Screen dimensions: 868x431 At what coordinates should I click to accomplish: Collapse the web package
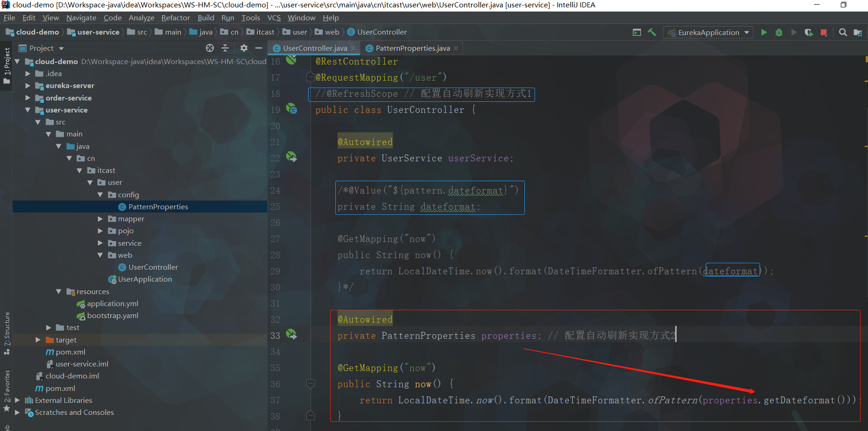coord(100,255)
